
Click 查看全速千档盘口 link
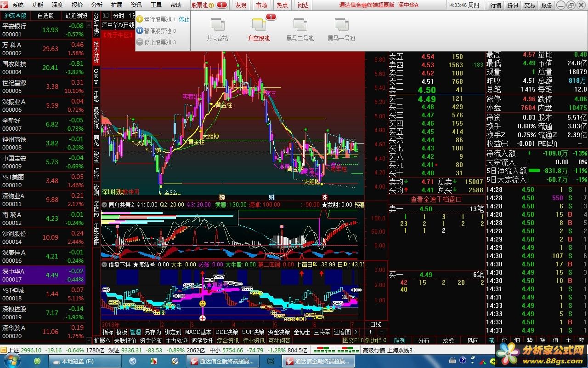pyautogui.click(x=436, y=199)
